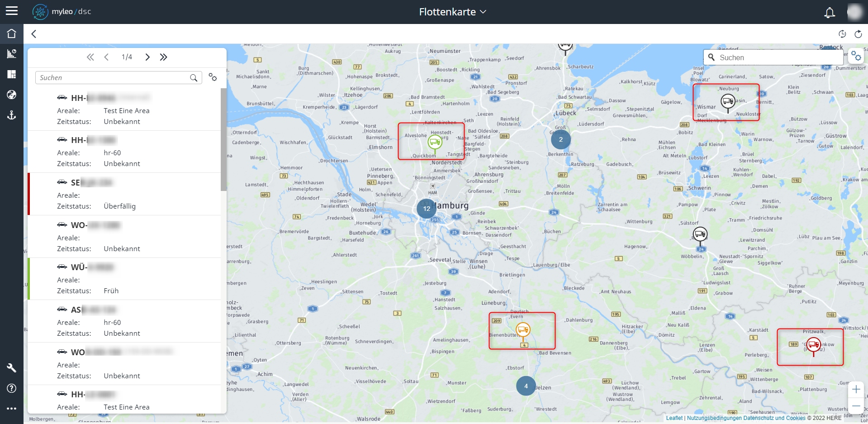This screenshot has height=424, width=868.
Task: Select first HH vehicle with Test Eine Area
Action: [124, 110]
